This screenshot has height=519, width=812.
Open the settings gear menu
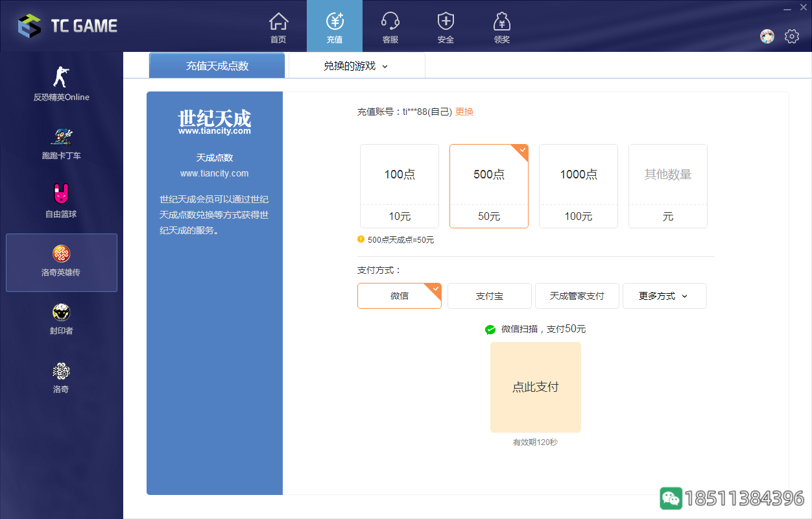coord(792,37)
